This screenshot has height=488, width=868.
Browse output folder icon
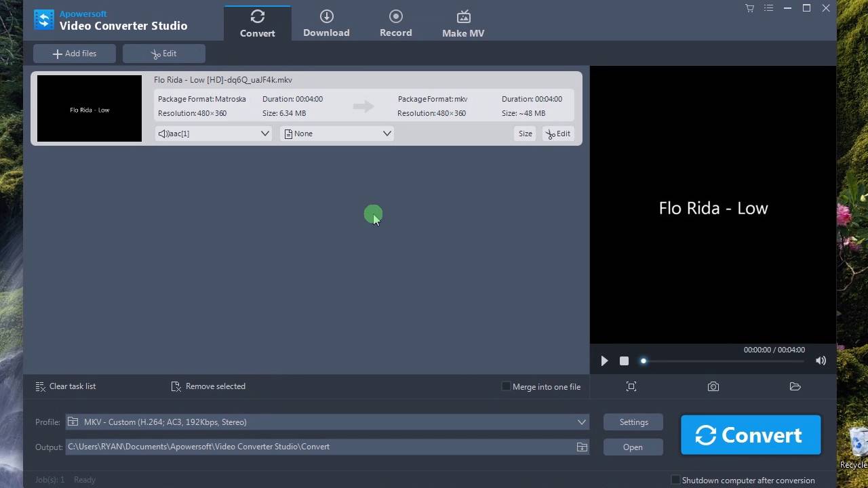coord(582,447)
